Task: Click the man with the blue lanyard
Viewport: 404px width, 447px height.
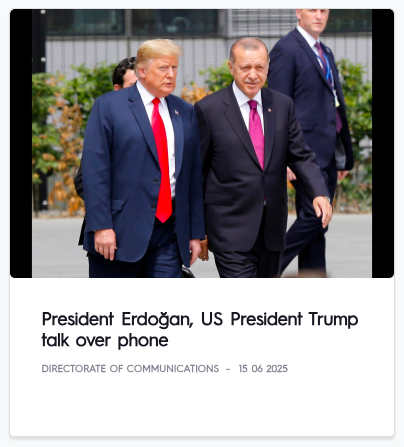Action: coord(313,133)
